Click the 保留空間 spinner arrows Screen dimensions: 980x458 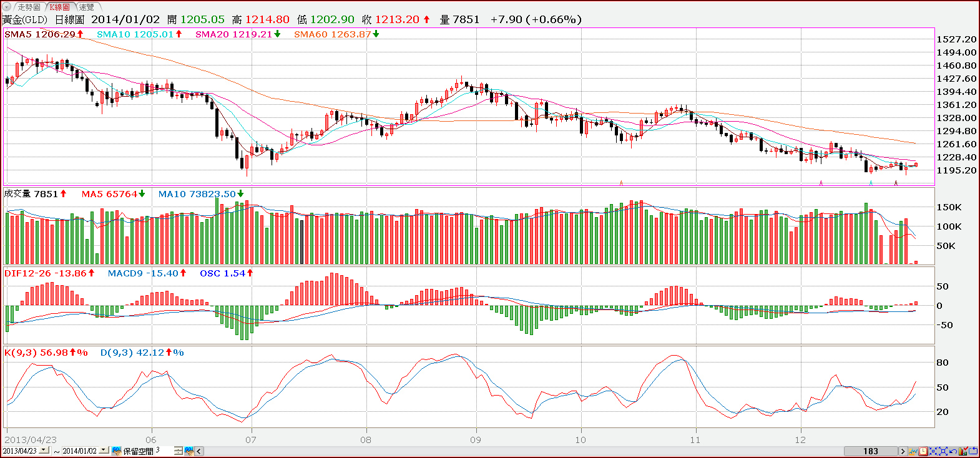coord(178,451)
